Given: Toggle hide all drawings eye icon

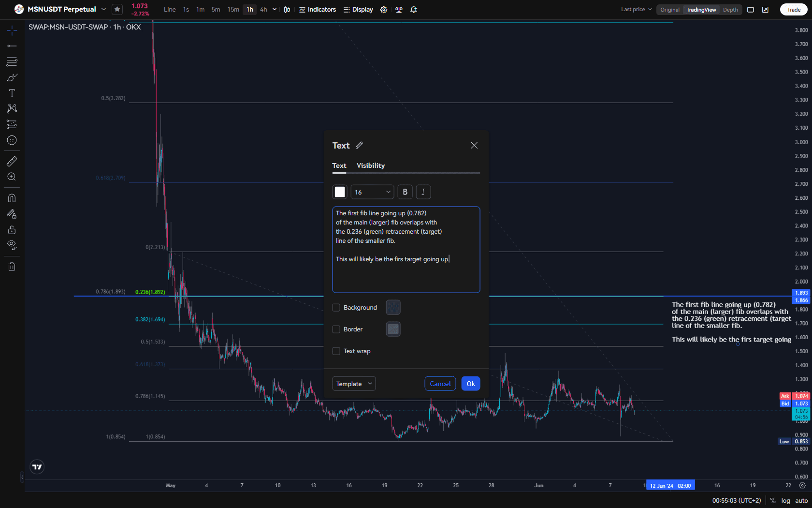Looking at the screenshot, I should pyautogui.click(x=12, y=245).
